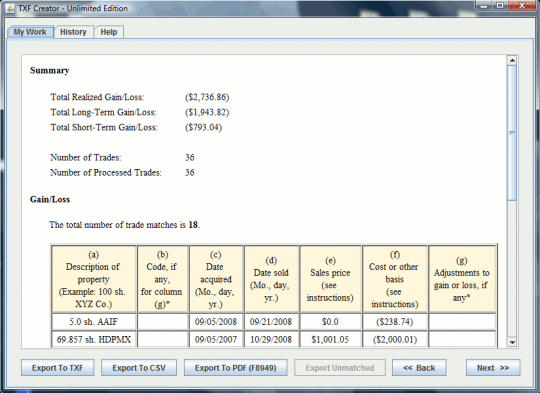Proceed with the Next >> button
This screenshot has height=393, width=540.
[x=493, y=368]
